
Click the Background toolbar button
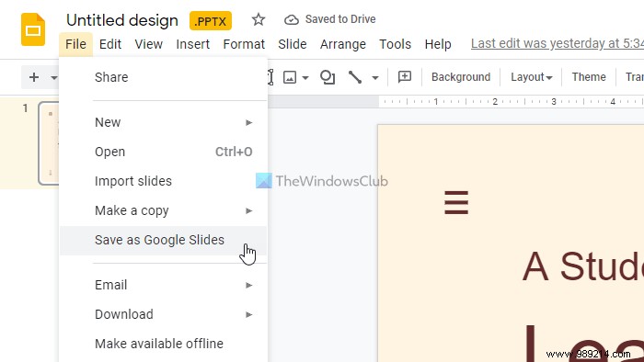pyautogui.click(x=461, y=77)
